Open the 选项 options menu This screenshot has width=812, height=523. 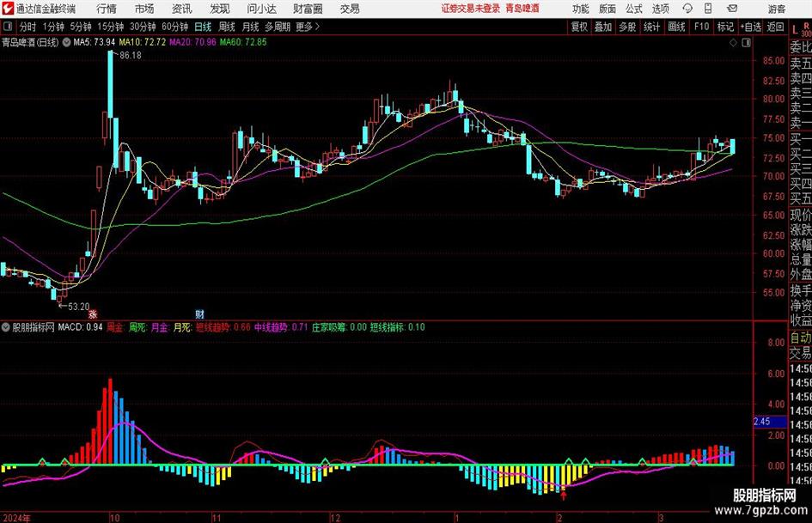[x=660, y=9]
